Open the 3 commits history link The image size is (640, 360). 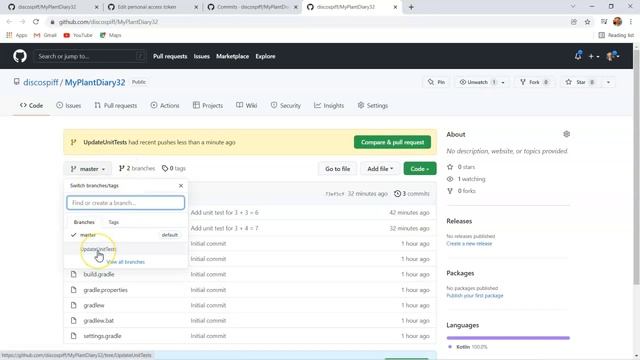pos(411,193)
